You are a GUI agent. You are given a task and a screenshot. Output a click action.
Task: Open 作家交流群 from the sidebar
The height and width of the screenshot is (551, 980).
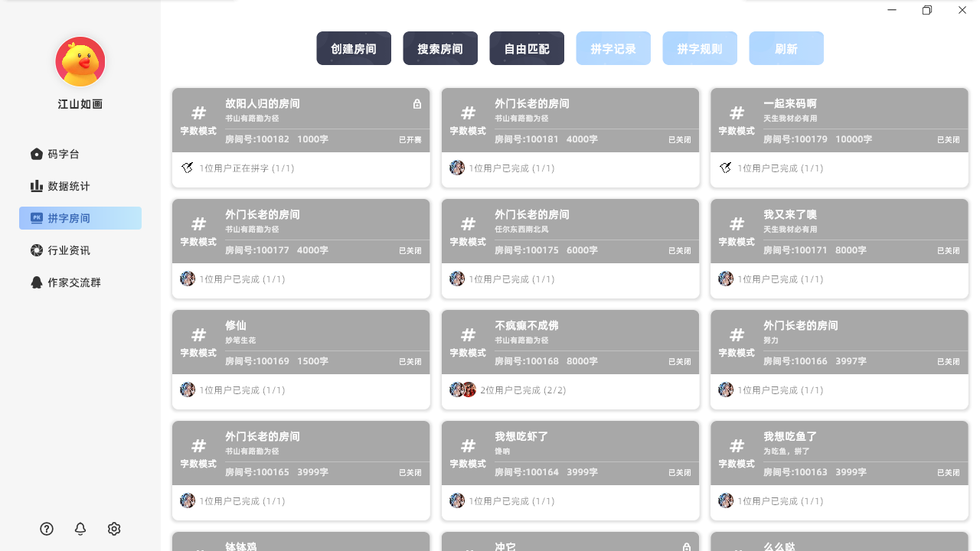point(80,282)
